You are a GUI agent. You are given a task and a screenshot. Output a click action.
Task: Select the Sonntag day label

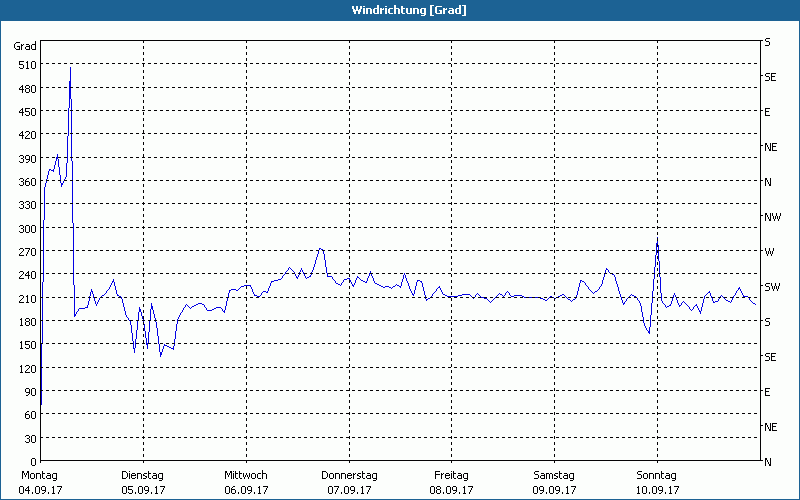point(657,476)
